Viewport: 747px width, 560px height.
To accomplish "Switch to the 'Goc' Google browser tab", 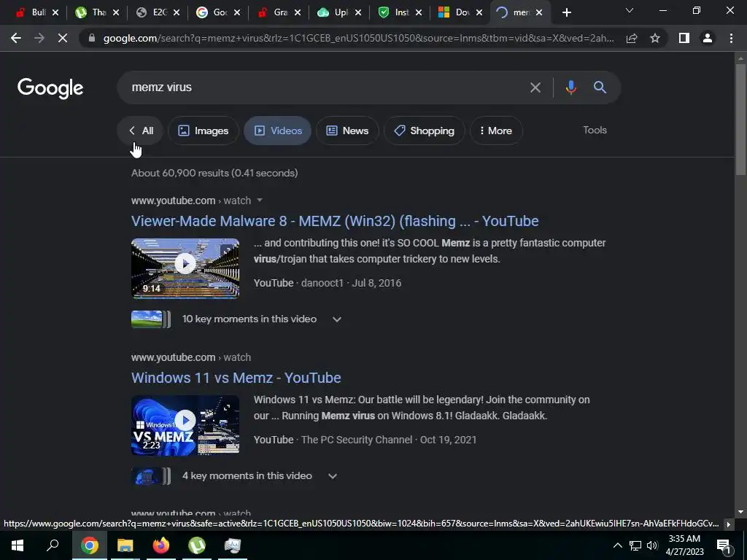I will (x=213, y=13).
